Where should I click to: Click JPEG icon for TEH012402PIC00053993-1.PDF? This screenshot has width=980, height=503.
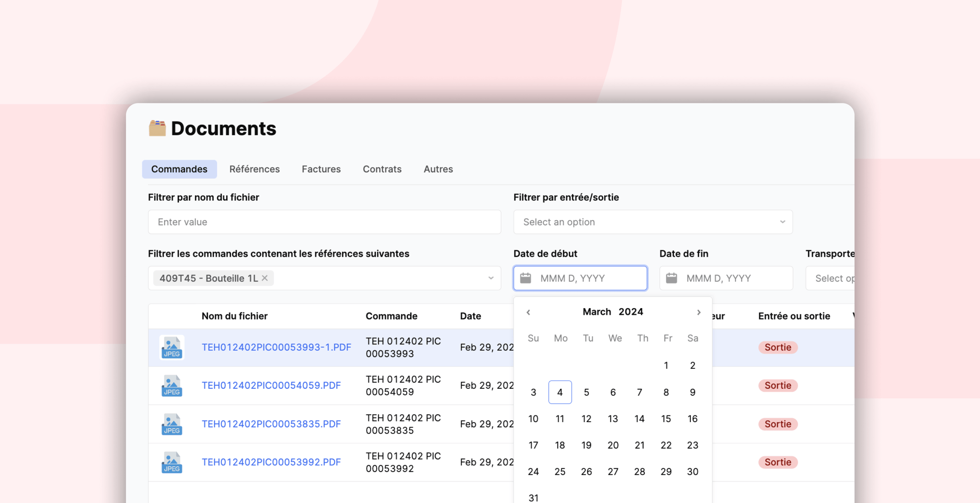tap(171, 347)
